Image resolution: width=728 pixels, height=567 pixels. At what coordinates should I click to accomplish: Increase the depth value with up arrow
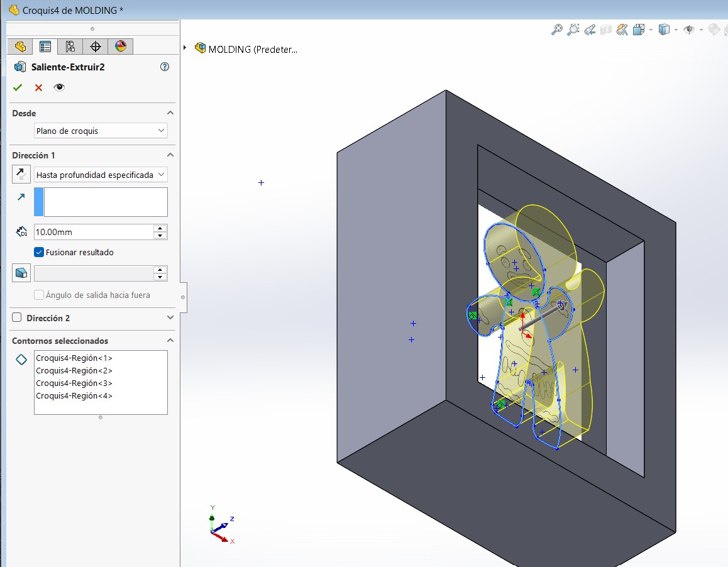160,228
